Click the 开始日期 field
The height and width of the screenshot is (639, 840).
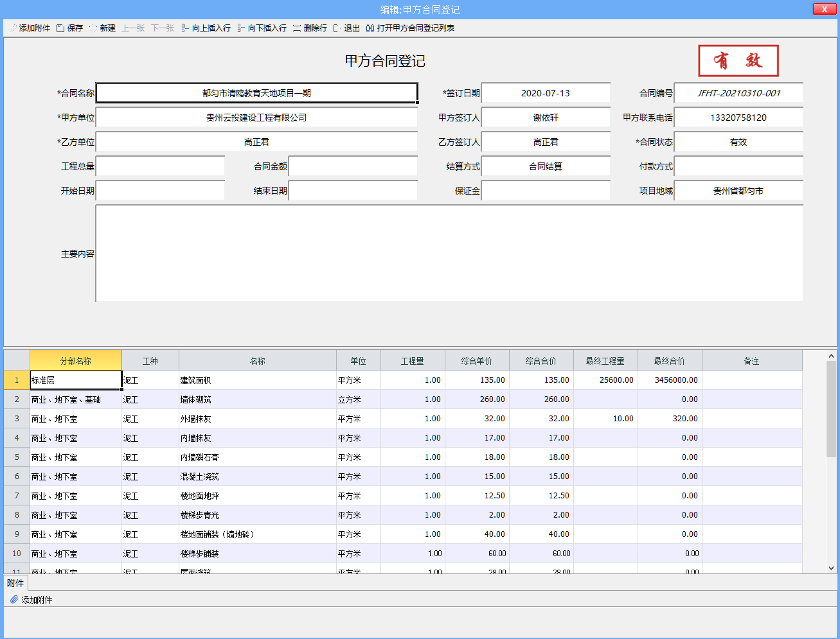pos(160,191)
